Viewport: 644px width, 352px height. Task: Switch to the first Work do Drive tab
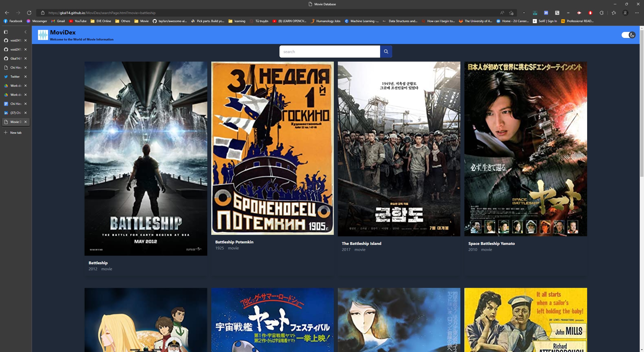16,86
